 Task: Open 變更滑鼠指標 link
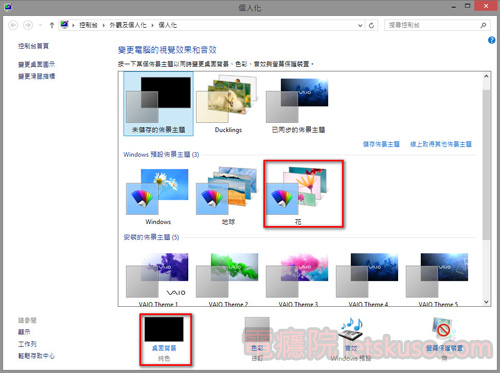(x=36, y=76)
